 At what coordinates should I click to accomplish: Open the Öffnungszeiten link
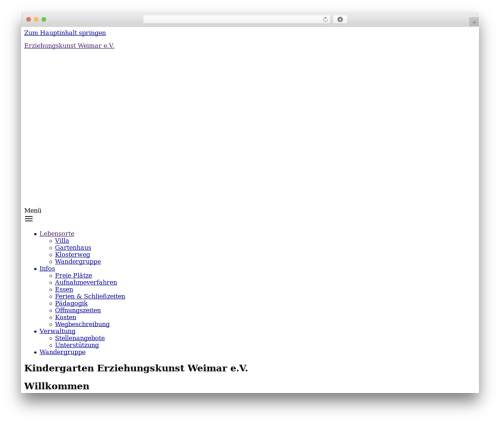click(78, 310)
